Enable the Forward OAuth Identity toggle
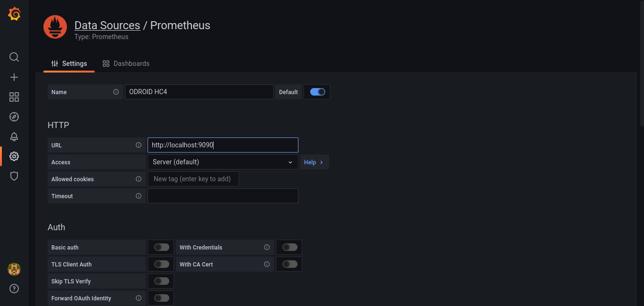The height and width of the screenshot is (306, 644). point(161,298)
